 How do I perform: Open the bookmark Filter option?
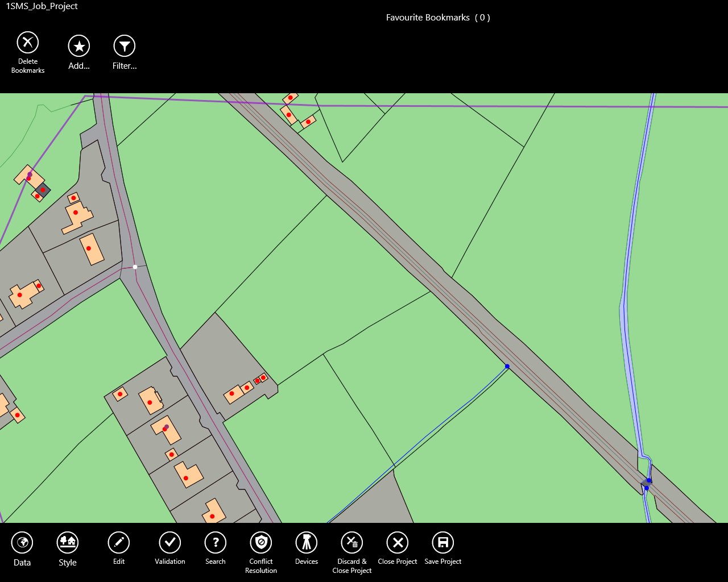click(x=124, y=46)
